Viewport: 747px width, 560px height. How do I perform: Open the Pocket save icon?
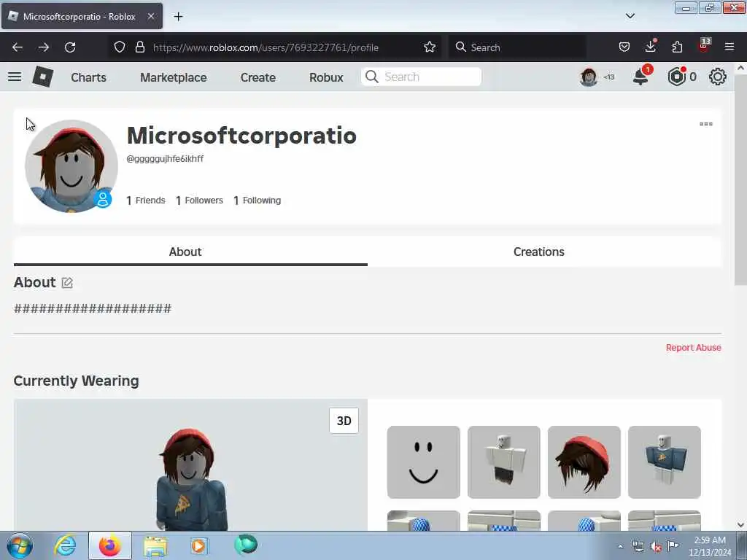[x=624, y=47]
